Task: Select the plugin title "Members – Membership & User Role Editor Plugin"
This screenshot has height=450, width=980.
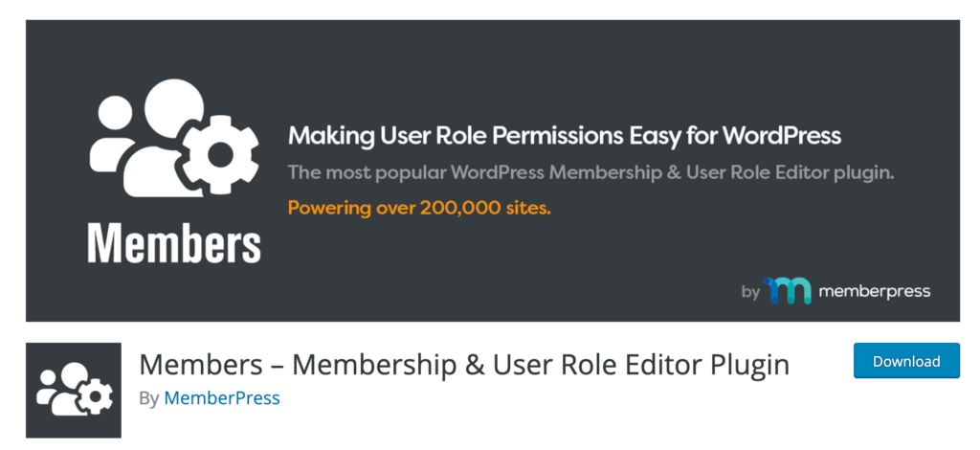Action: coord(464,365)
